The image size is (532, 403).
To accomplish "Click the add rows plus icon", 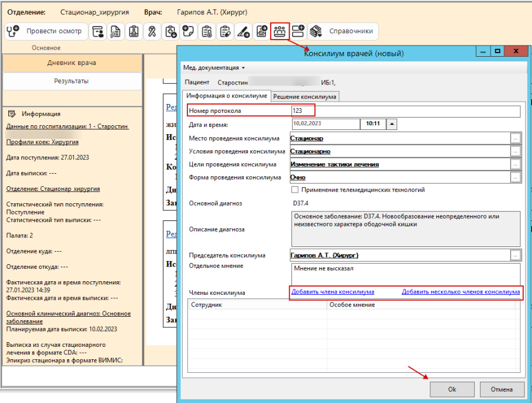I will pos(299,31).
